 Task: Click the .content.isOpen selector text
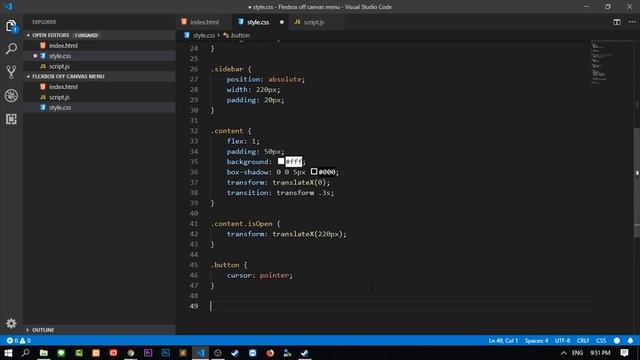242,224
